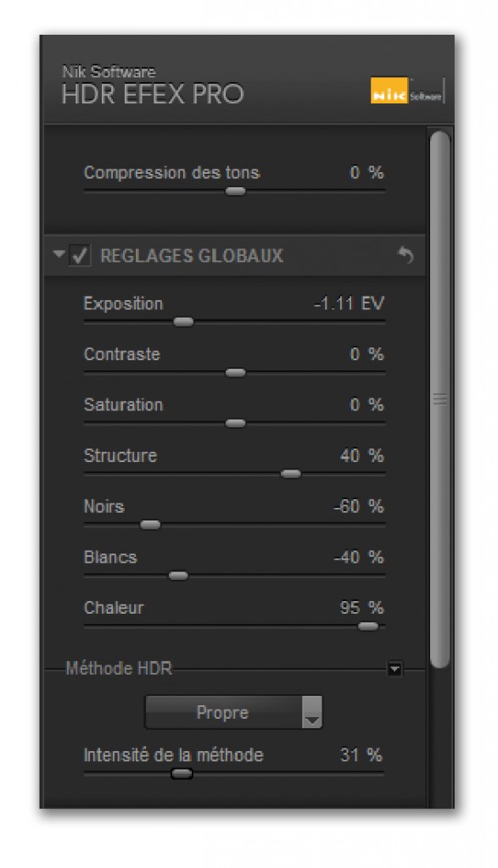Collapse the Méthode HDR section arrow

[394, 669]
